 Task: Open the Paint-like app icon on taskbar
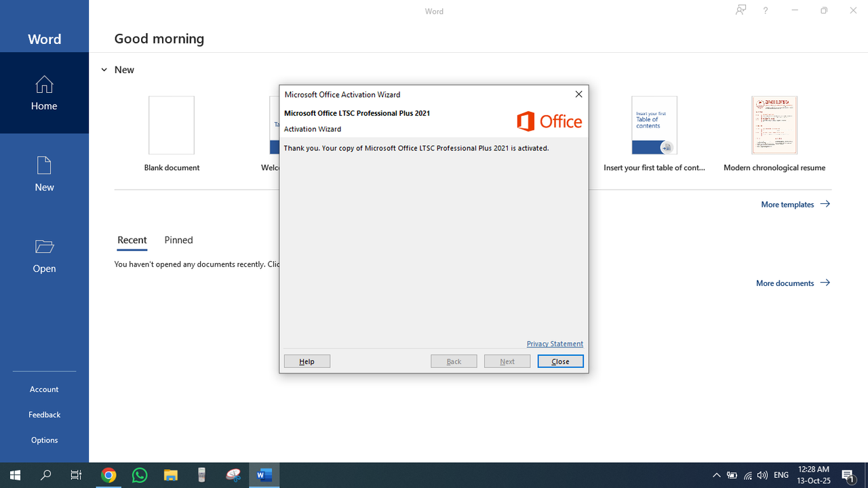(233, 475)
